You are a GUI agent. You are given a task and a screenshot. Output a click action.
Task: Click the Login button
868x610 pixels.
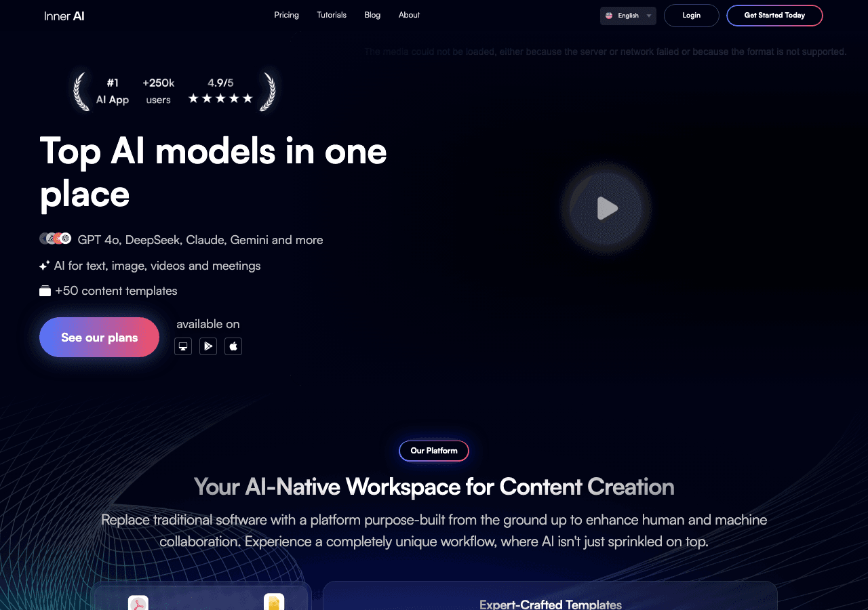pos(692,16)
